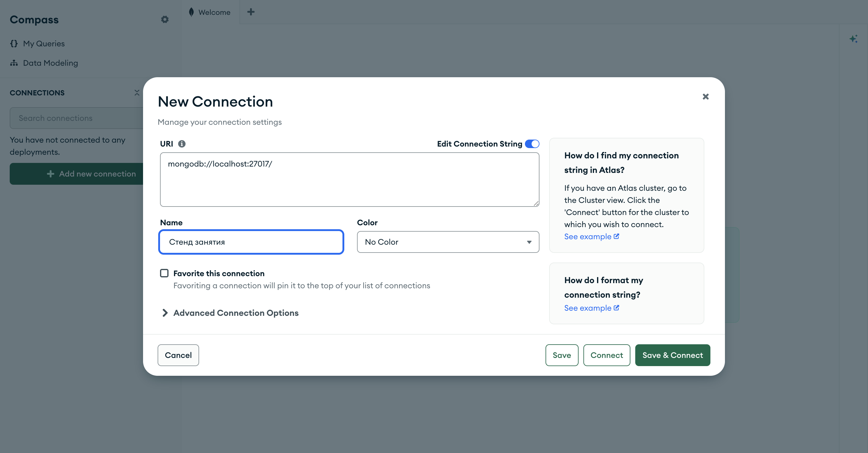Screen dimensions: 868x453
Task: Click the Name input field
Action: (x=251, y=242)
